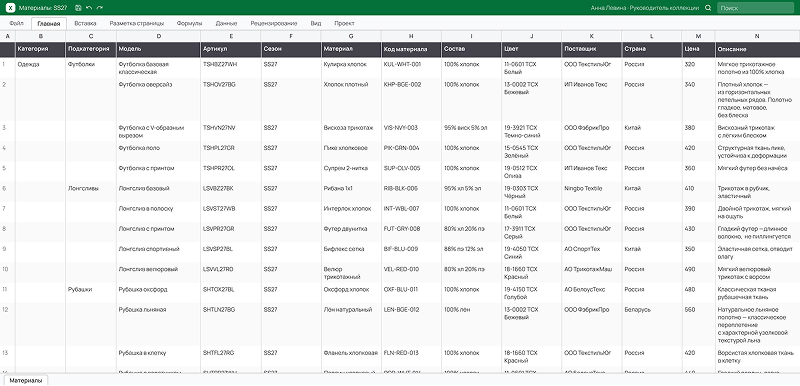Select the Лонгсливы subcategory cell
Viewport: 800px width, 386px height.
click(x=91, y=192)
